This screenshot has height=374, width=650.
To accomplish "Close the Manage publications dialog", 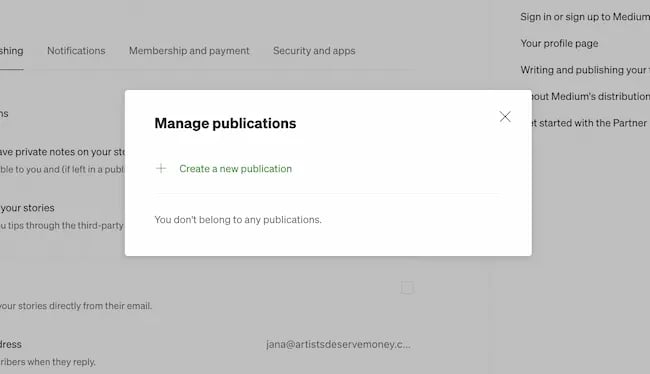I will point(505,117).
